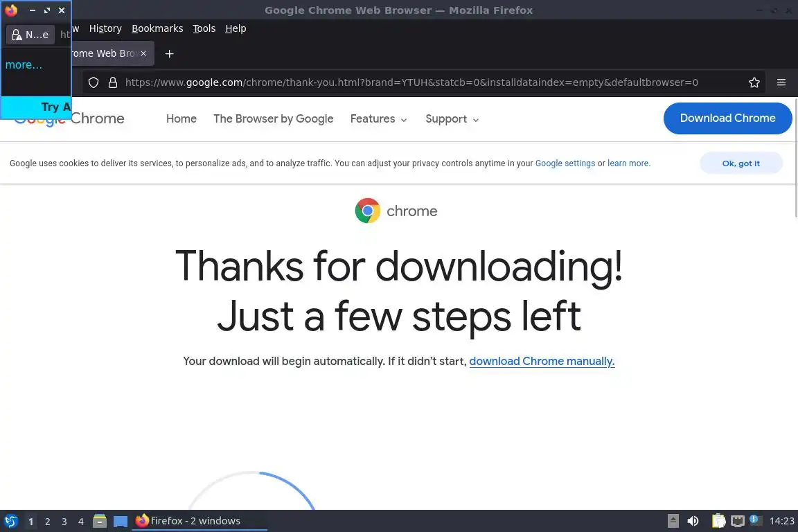Maximize the small Firefox window
This screenshot has height=532, width=798.
tap(47, 10)
